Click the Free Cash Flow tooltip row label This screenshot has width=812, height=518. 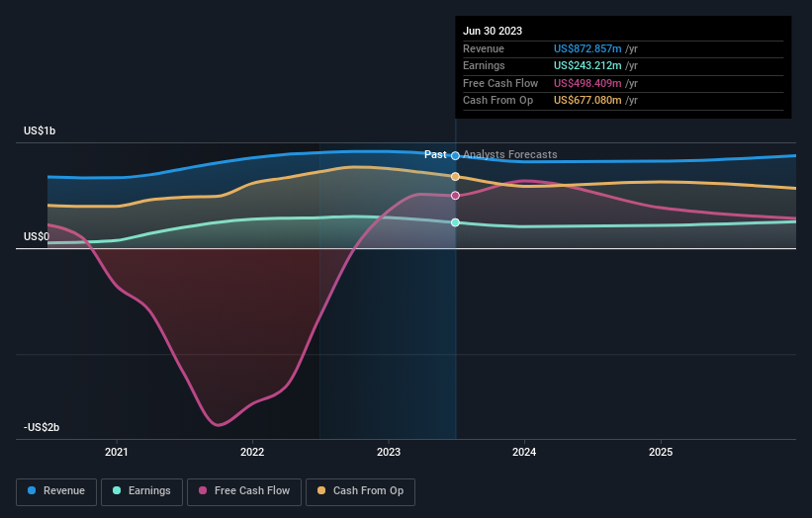point(500,83)
